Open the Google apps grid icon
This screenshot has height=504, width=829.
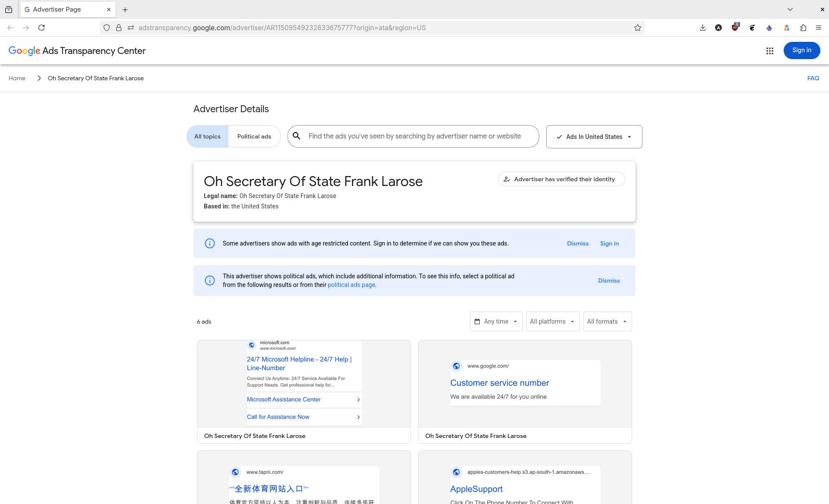coord(769,51)
